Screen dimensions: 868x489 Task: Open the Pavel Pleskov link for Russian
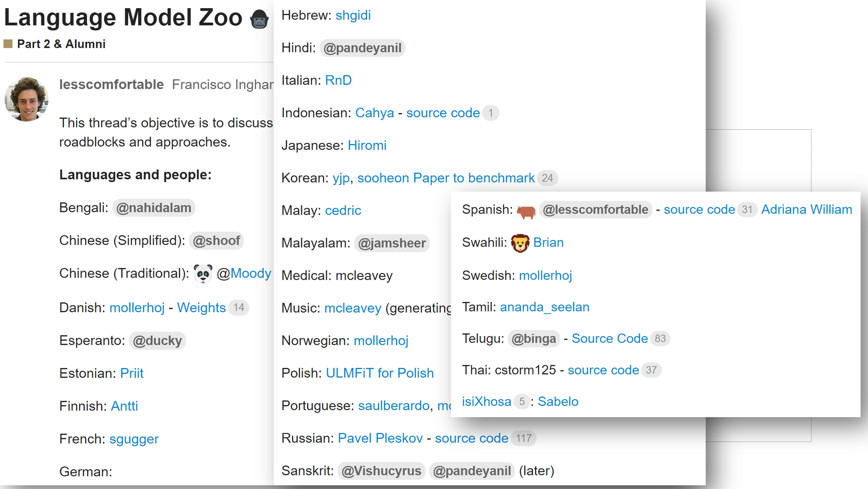pyautogui.click(x=381, y=438)
